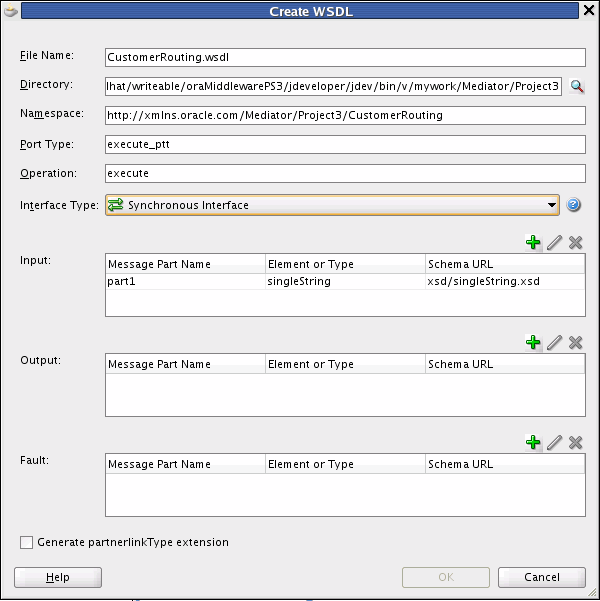Image resolution: width=600 pixels, height=601 pixels.
Task: Click the browse directory magnifier icon
Action: (577, 86)
